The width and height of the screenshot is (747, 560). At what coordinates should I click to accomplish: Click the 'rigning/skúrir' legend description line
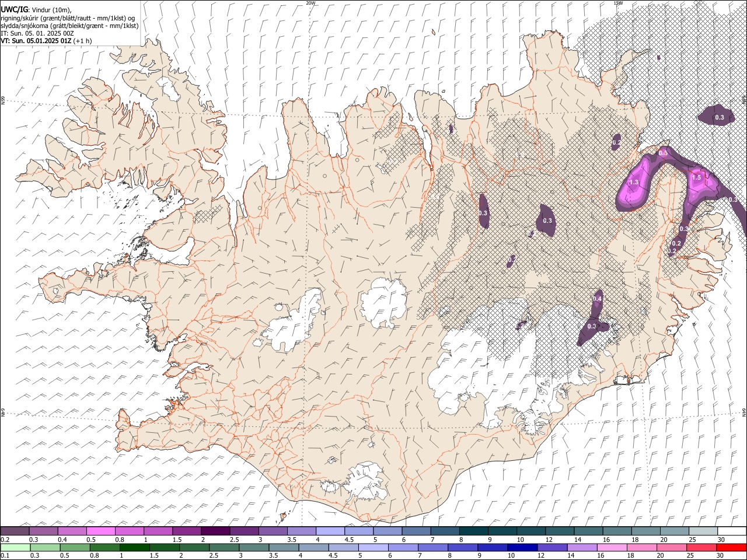tap(68, 17)
